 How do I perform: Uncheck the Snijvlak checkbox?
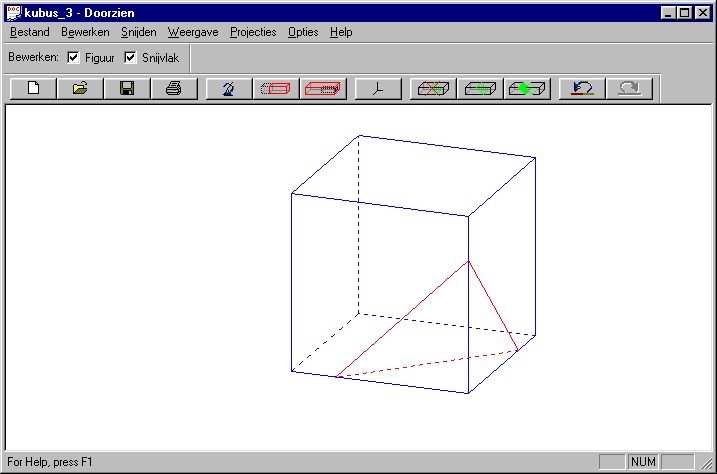(130, 58)
